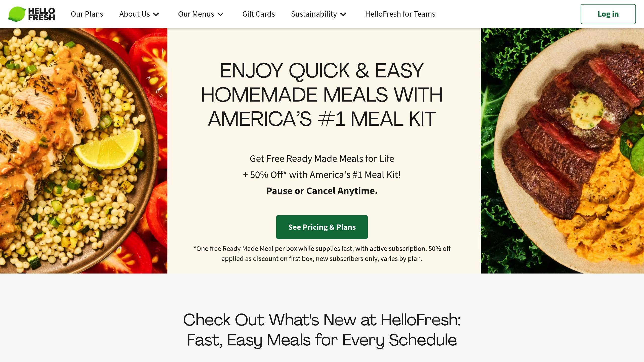Open the Gift Cards menu item
Viewport: 644px width, 362px height.
point(258,14)
